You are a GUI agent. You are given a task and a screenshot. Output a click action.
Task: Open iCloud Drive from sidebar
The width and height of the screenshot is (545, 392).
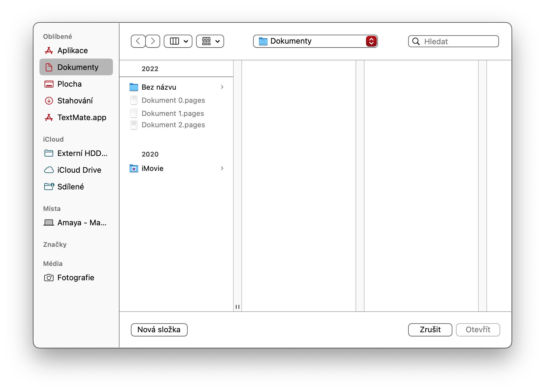tap(79, 170)
